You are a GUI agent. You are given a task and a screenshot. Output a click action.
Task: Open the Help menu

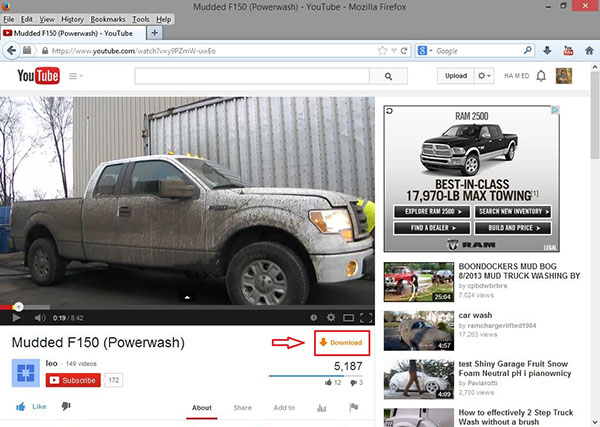click(x=163, y=19)
